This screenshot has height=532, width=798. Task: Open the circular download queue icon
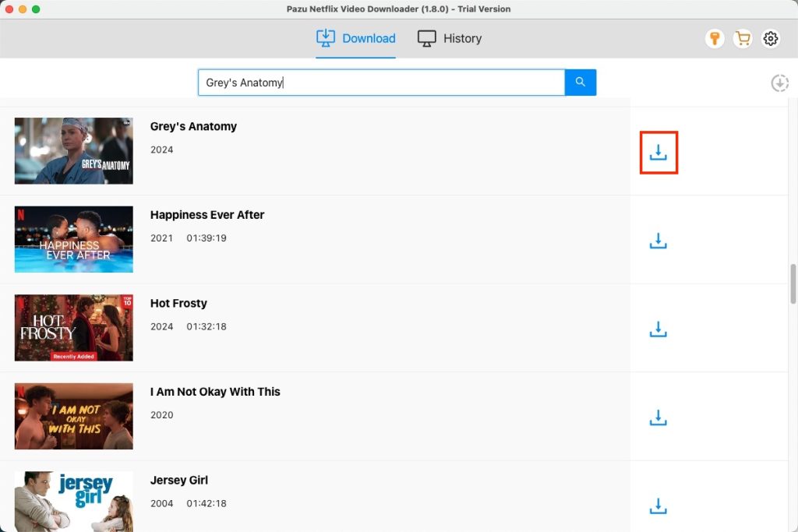pos(779,83)
